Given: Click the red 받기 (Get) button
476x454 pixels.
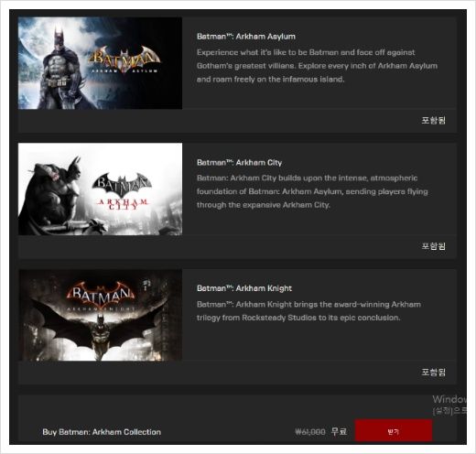Looking at the screenshot, I should pos(394,430).
